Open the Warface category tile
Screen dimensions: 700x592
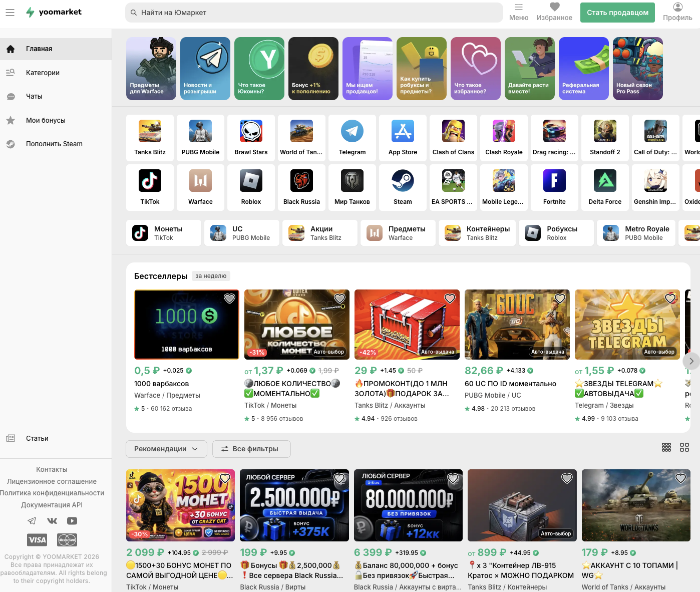(200, 187)
